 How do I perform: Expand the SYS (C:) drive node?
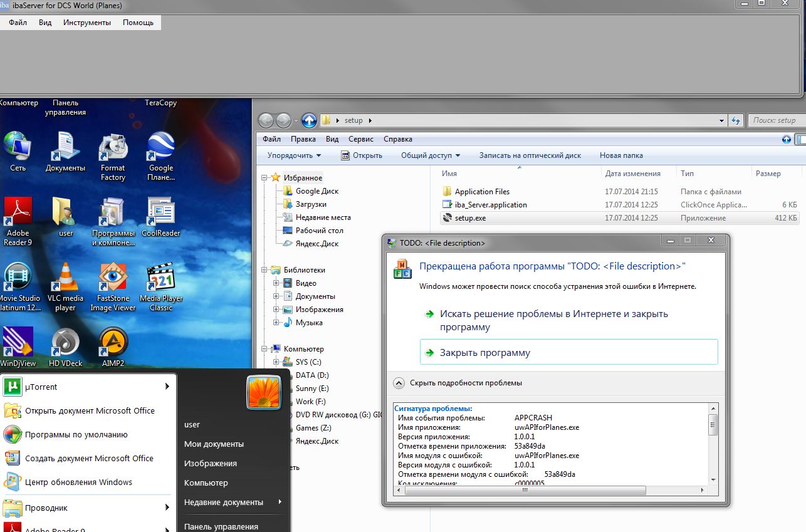point(276,362)
